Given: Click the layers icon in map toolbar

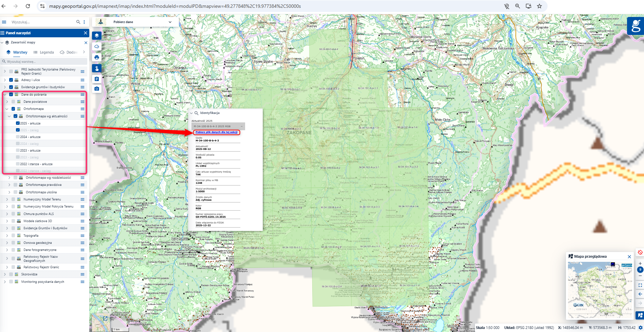Looking at the screenshot, I should point(97,36).
